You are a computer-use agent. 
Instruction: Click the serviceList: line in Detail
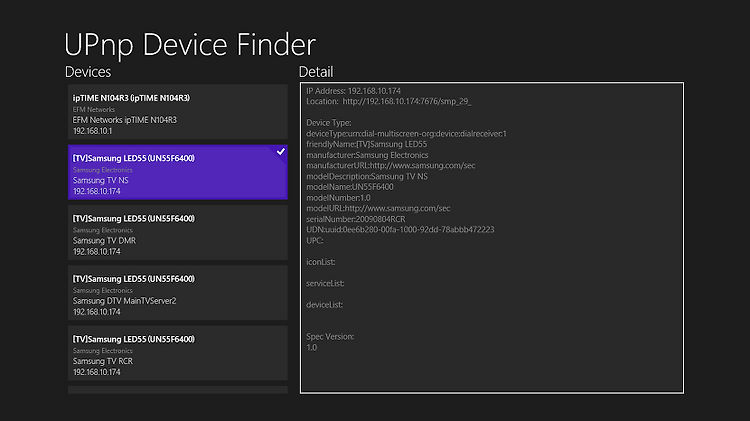pos(325,283)
